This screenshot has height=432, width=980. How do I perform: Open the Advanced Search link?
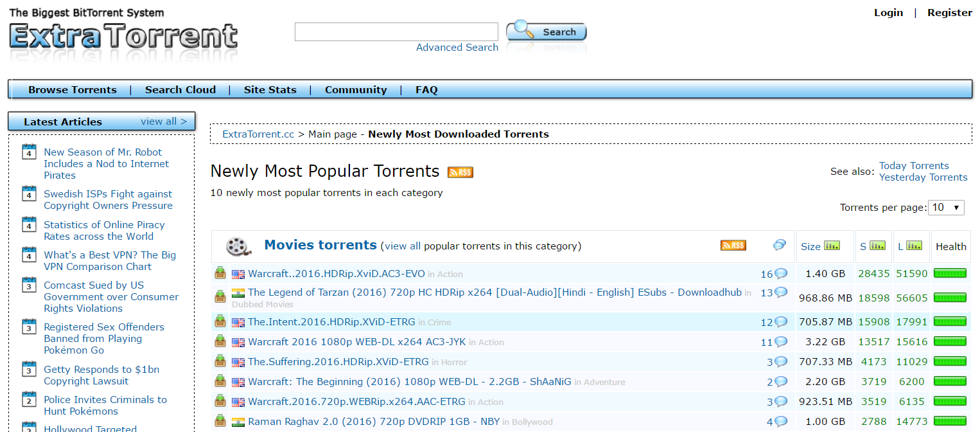457,48
